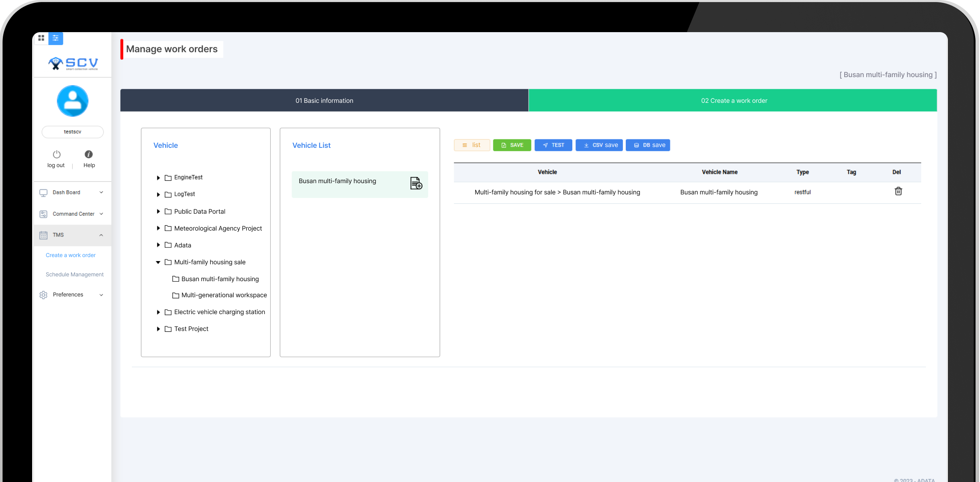Click the Dash Board monitor icon

[43, 193]
